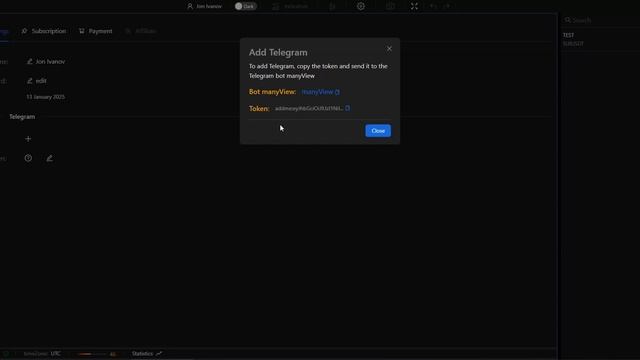
Task: Open the Jon Ivanov user menu in header
Action: [x=204, y=6]
